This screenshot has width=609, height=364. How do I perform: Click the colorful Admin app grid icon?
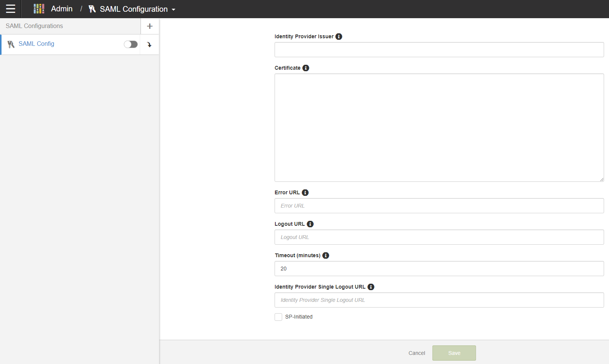pos(39,9)
